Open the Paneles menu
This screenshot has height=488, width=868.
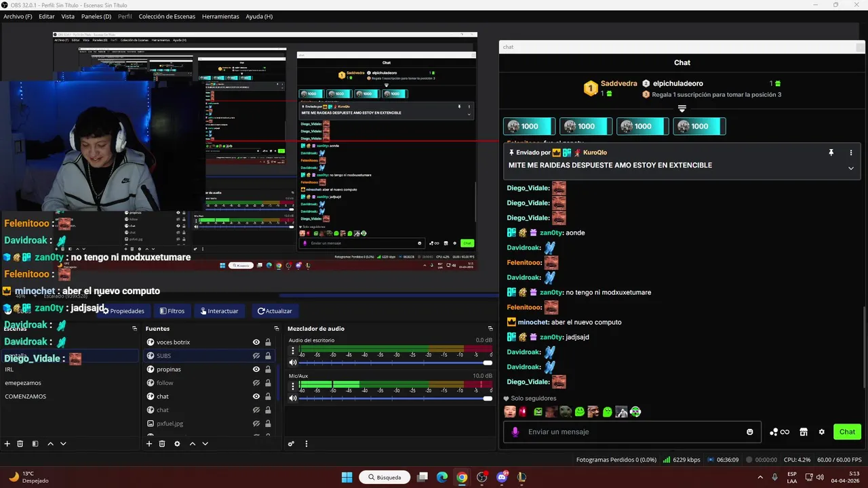[96, 16]
